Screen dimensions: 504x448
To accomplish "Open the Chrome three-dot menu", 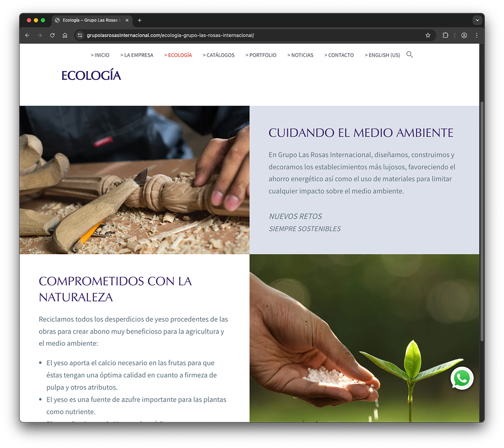I will tap(476, 35).
